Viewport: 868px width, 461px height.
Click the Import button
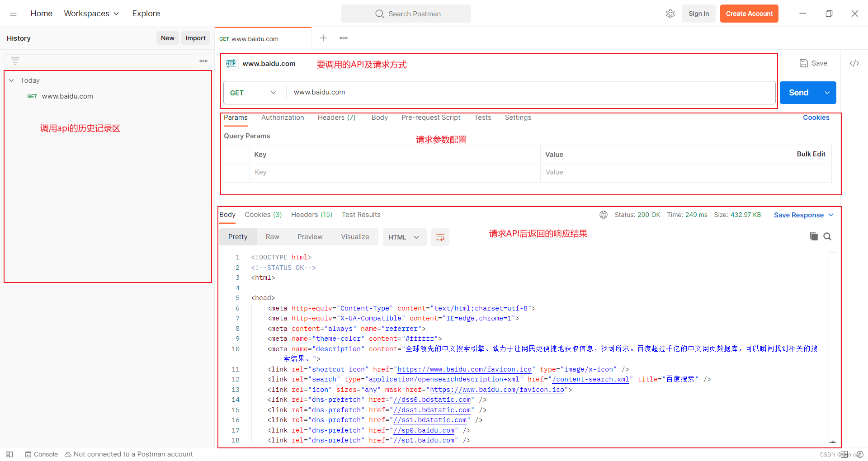click(195, 38)
